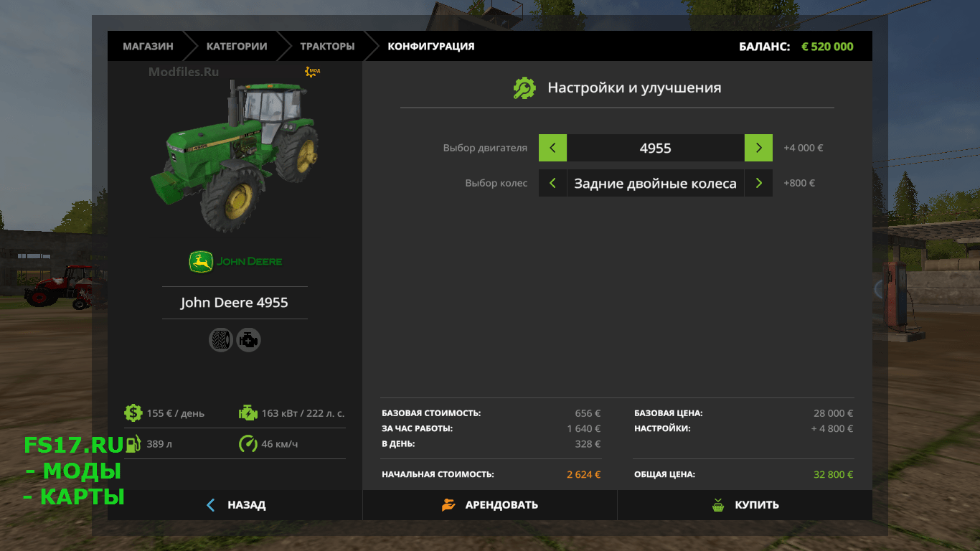Click the Назад button
The height and width of the screenshot is (551, 980).
click(235, 505)
